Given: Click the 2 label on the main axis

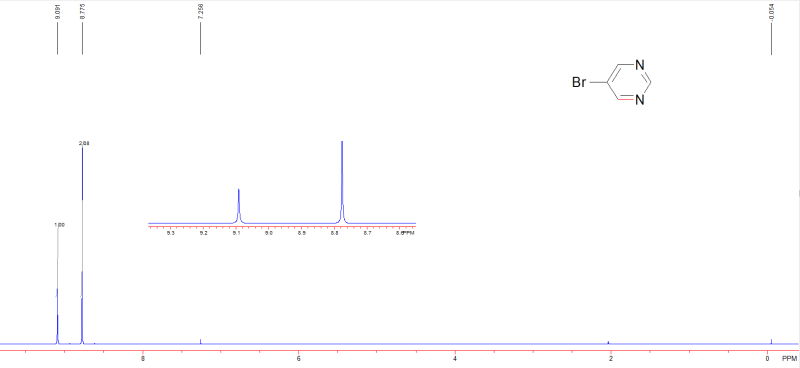Looking at the screenshot, I should coord(611,359).
